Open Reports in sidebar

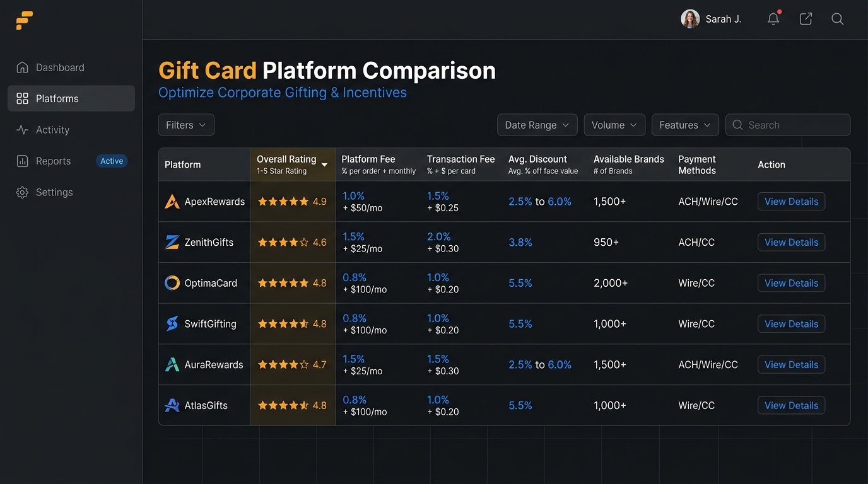[x=71, y=161]
